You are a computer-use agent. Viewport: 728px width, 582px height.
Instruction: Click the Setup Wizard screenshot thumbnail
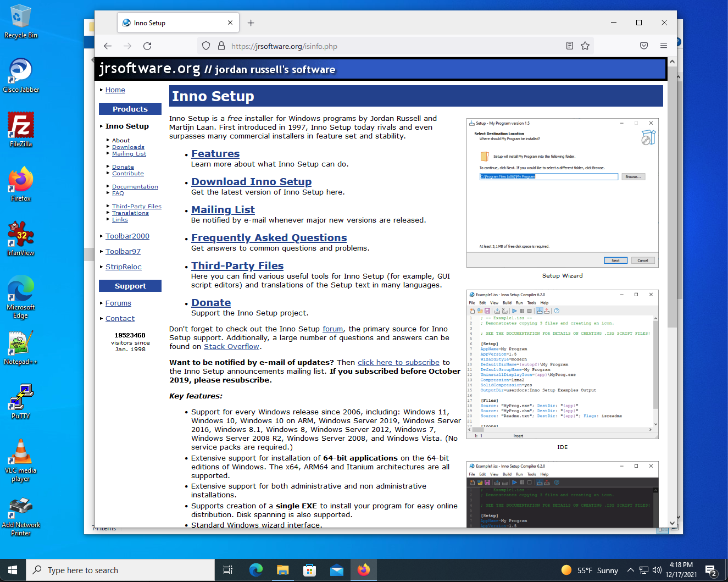point(563,193)
